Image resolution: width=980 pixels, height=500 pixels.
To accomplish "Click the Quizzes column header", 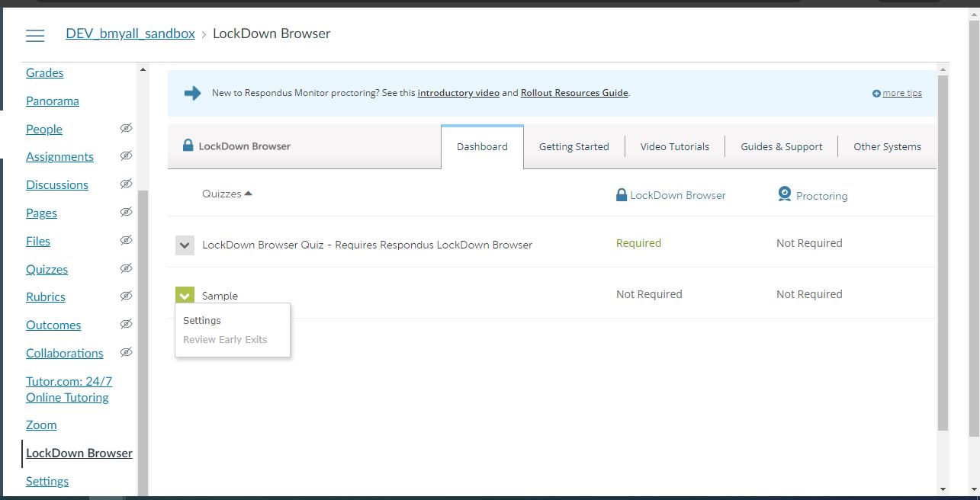I will [x=222, y=194].
